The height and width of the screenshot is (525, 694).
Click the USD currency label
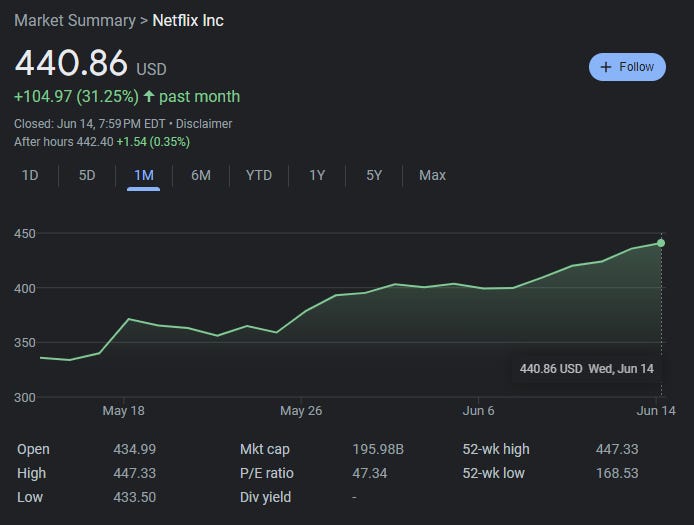[x=151, y=69]
